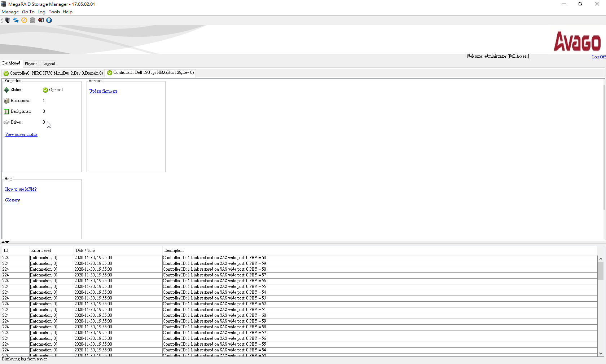Open the Go To menu
This screenshot has width=606, height=364.
28,12
